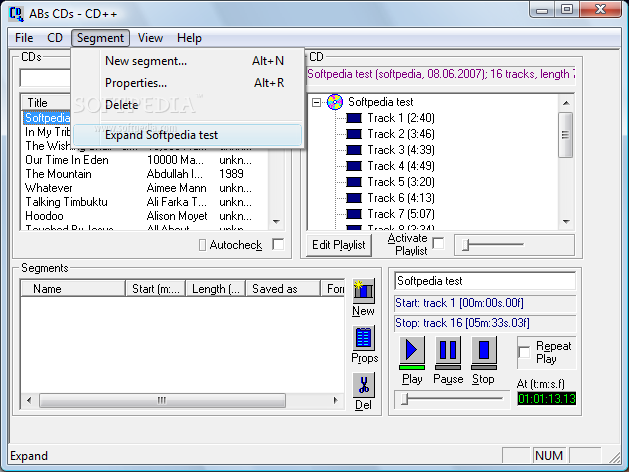This screenshot has height=472, width=629.
Task: Sort by Name column header
Action: point(73,289)
